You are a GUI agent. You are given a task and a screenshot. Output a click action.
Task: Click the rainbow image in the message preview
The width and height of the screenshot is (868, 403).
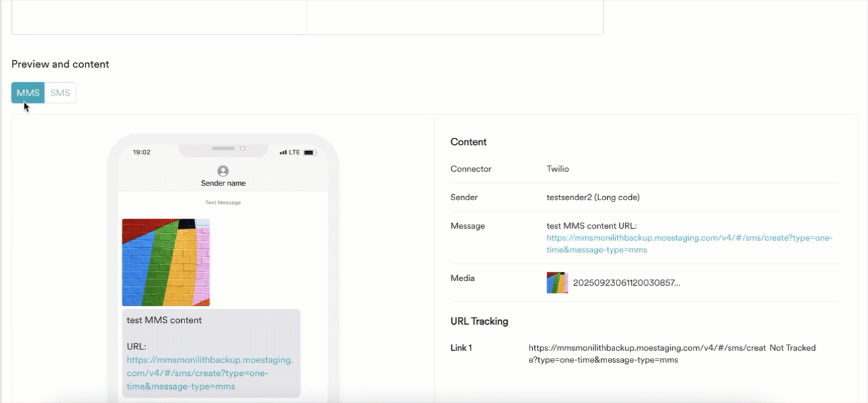pos(165,261)
